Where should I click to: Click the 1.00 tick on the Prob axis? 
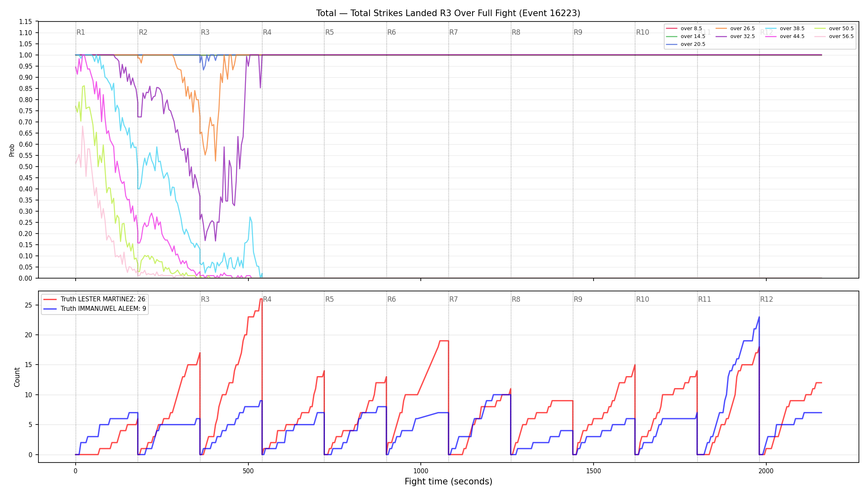click(25, 55)
